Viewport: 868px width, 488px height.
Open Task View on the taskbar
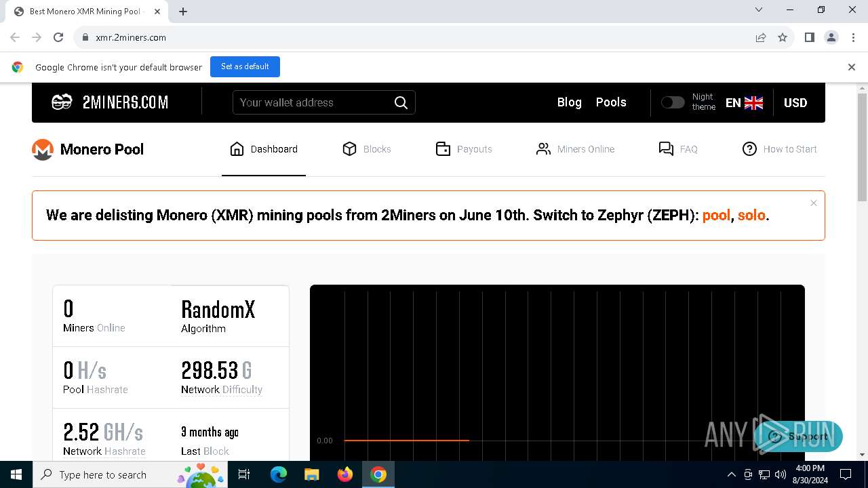coord(244,474)
